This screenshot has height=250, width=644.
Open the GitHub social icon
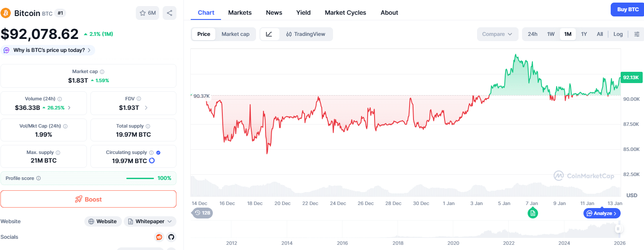171,237
